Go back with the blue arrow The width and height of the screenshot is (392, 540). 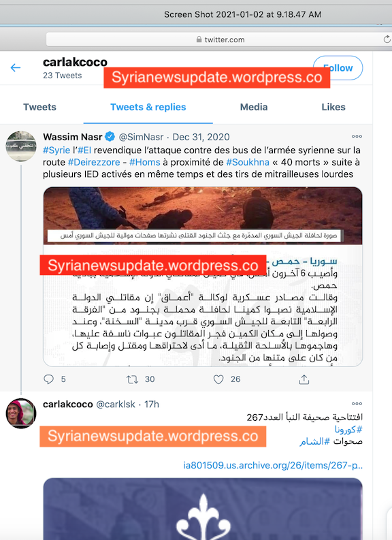[16, 67]
